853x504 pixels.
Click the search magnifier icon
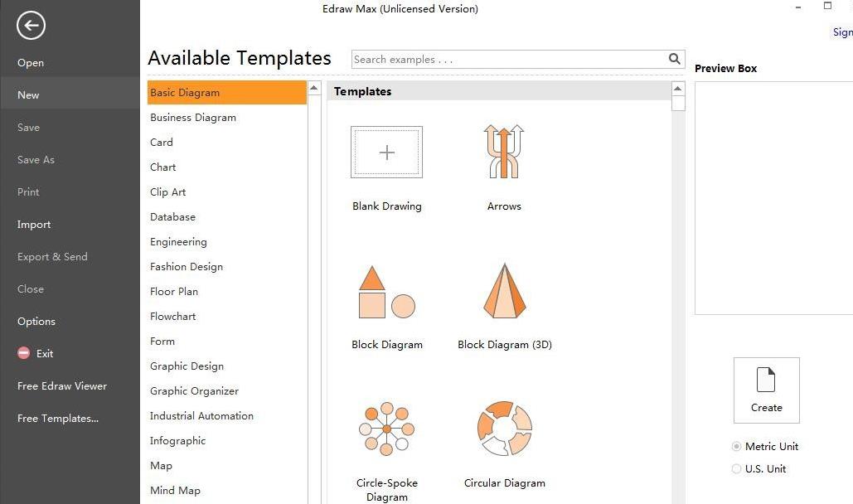(674, 59)
